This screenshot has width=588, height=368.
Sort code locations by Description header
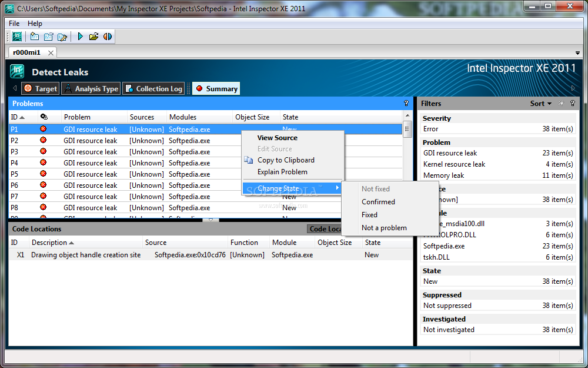coord(86,243)
